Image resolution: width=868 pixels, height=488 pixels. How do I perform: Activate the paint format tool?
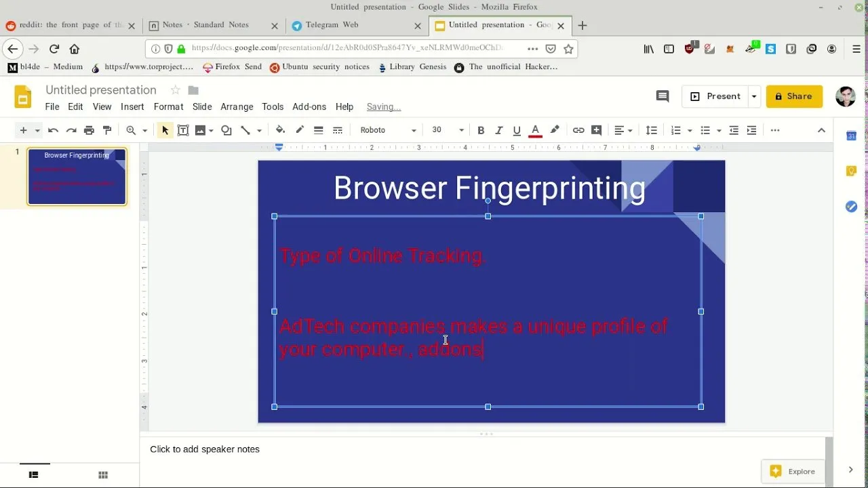coord(106,130)
